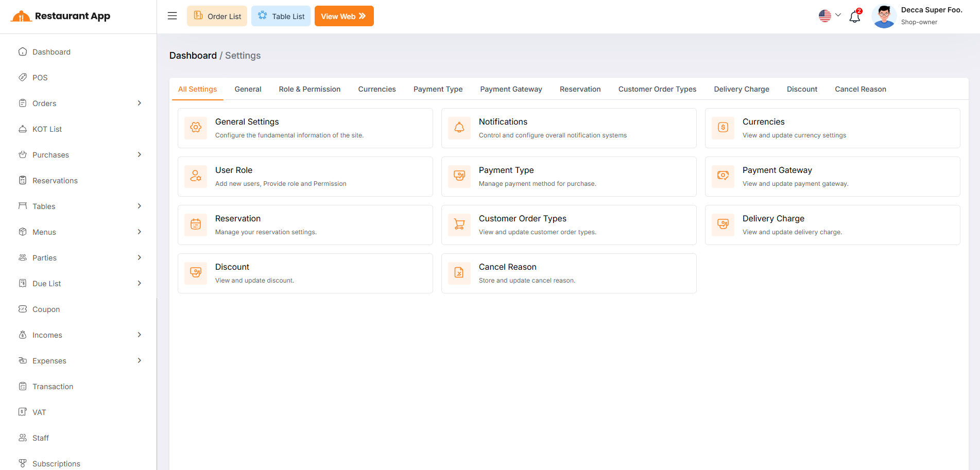The width and height of the screenshot is (980, 470).
Task: Switch to the Role & Permission tab
Action: [310, 89]
